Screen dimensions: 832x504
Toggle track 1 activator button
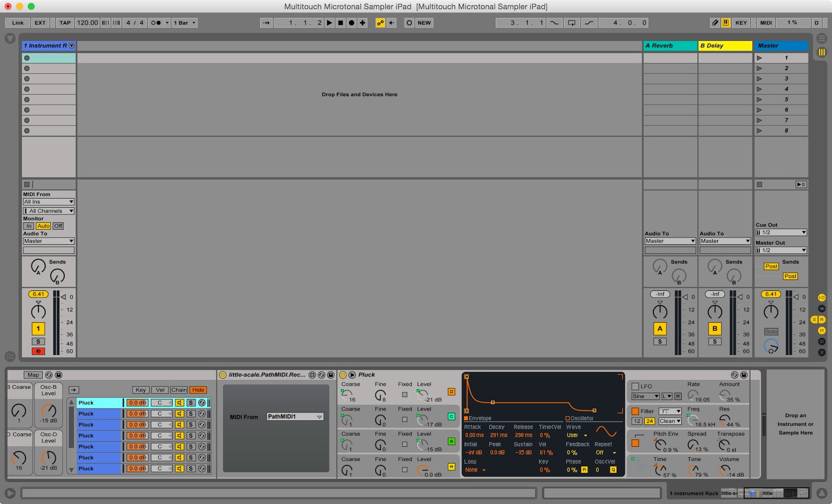pyautogui.click(x=38, y=328)
